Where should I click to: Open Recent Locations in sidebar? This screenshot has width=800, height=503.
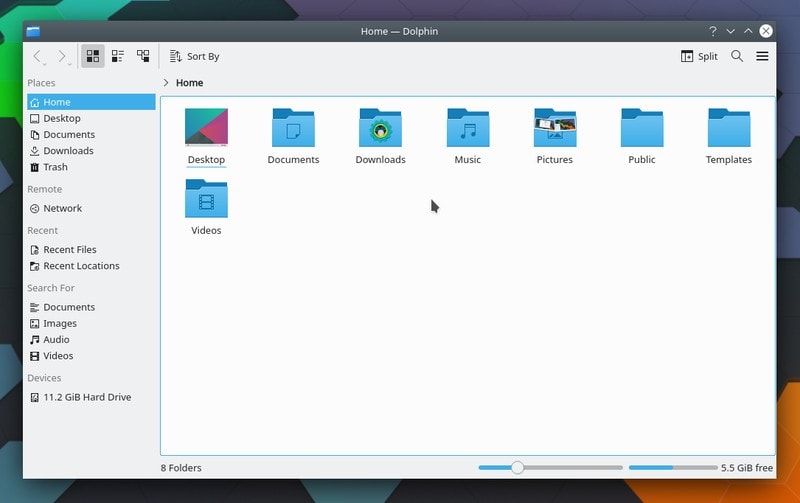point(91,266)
